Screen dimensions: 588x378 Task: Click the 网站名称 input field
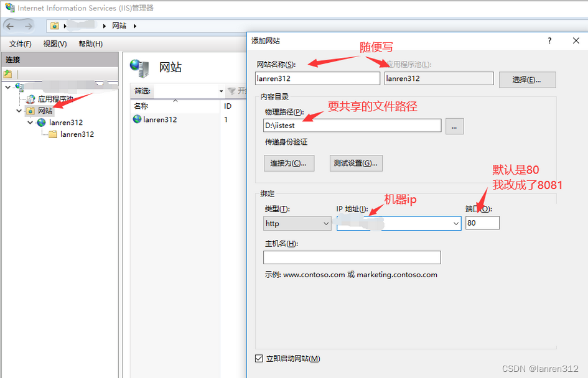click(317, 78)
